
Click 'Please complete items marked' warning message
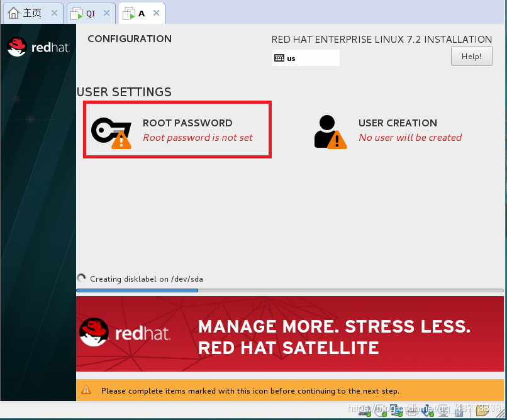point(250,391)
